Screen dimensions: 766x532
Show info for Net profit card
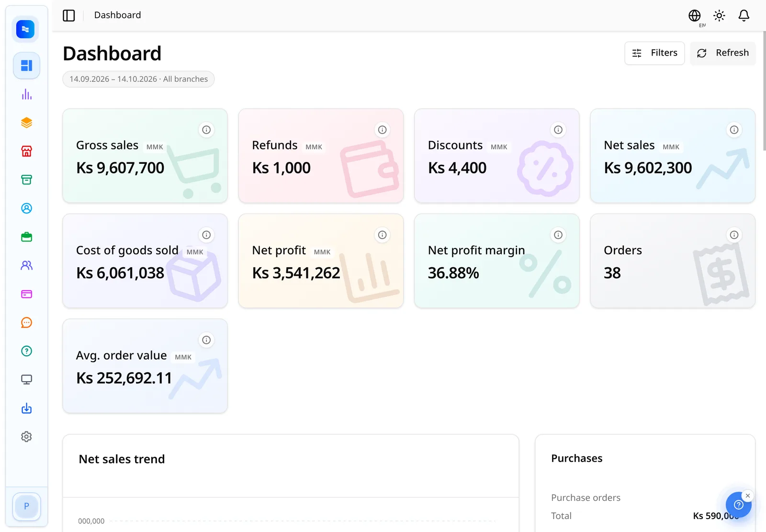pos(382,235)
